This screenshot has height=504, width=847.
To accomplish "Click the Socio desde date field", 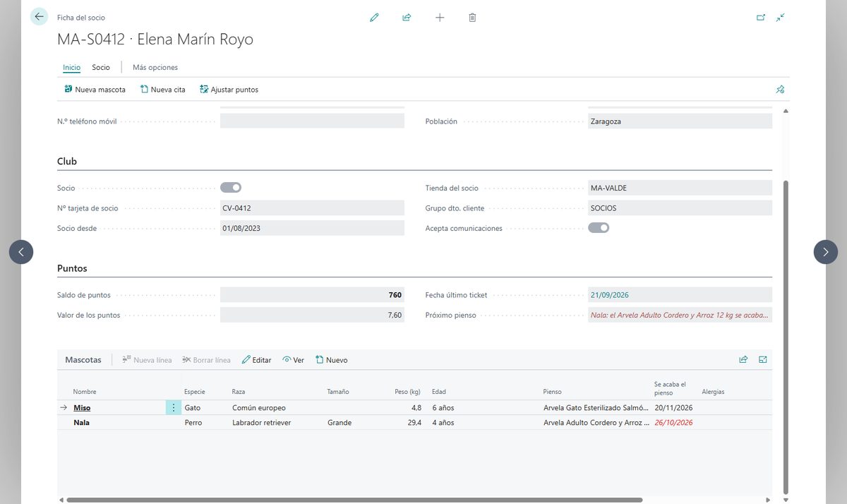I will point(312,228).
